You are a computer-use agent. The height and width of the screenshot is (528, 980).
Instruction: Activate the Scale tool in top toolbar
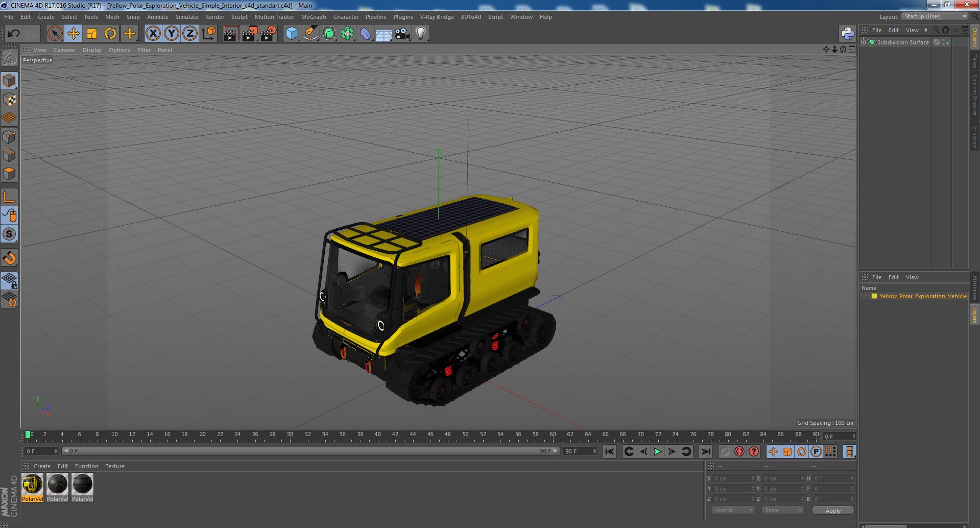[91, 34]
